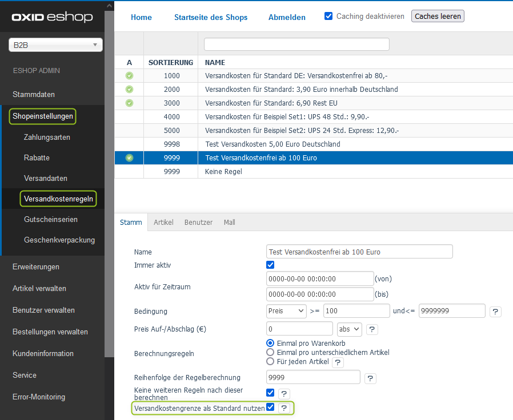The height and width of the screenshot is (420, 513).
Task: Toggle Keine weiteren Regeln nach dieser berechnen
Action: [270, 393]
